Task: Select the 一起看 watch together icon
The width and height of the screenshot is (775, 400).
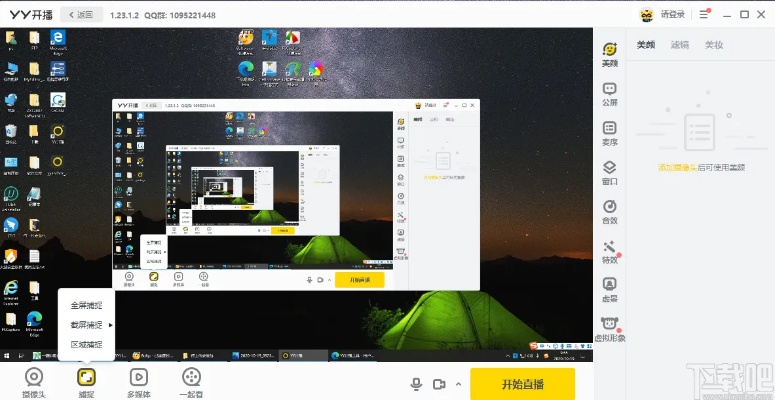Action: pos(191,383)
